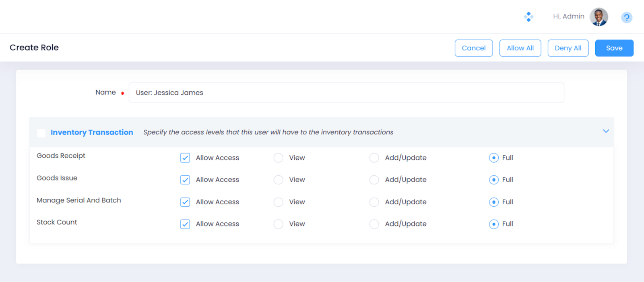Select View radio for Goods Receipt
The width and height of the screenshot is (644, 282).
click(x=278, y=158)
